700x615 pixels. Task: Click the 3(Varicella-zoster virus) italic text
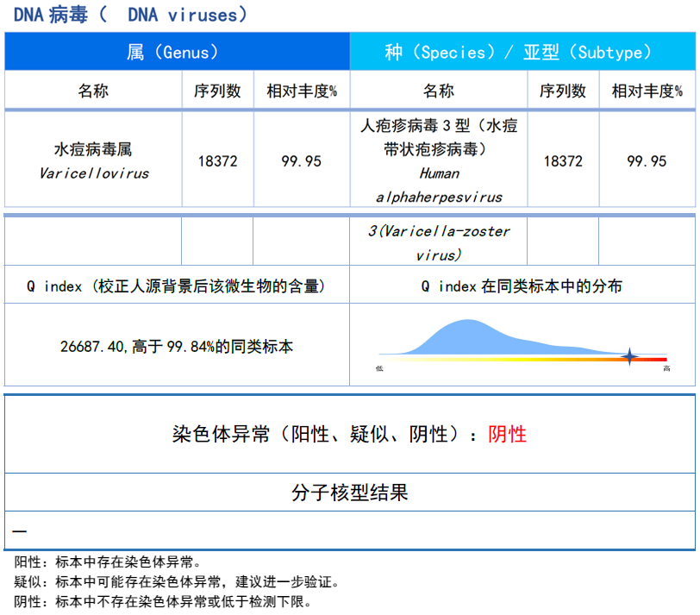coord(438,242)
